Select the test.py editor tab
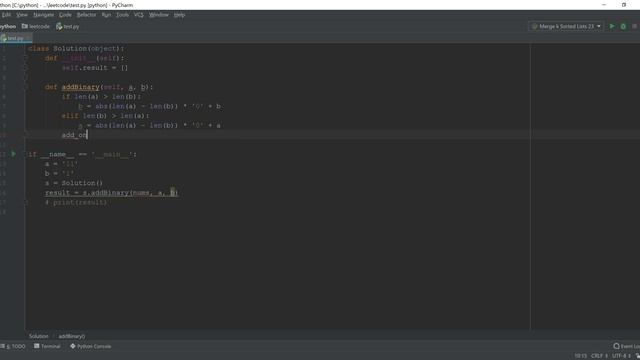Image resolution: width=640 pixels, height=360 pixels. pos(16,38)
